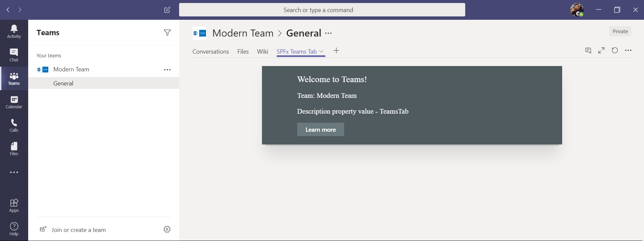Open the Calendar view

point(14,102)
